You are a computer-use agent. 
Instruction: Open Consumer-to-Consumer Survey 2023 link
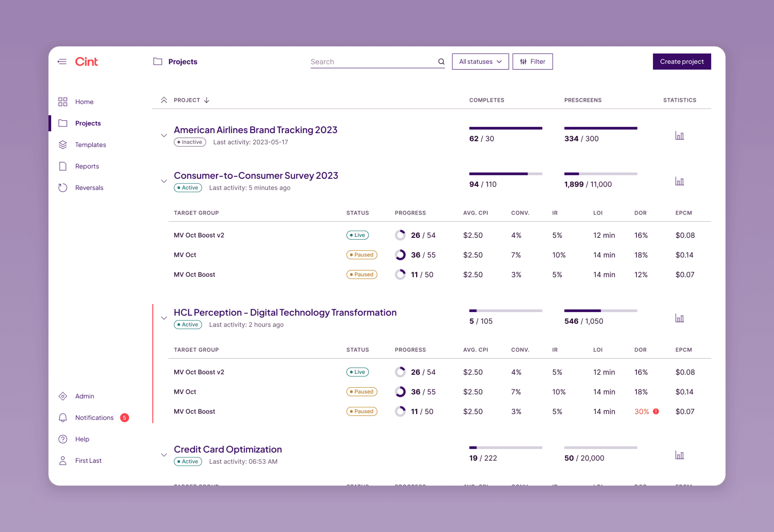pyautogui.click(x=256, y=176)
